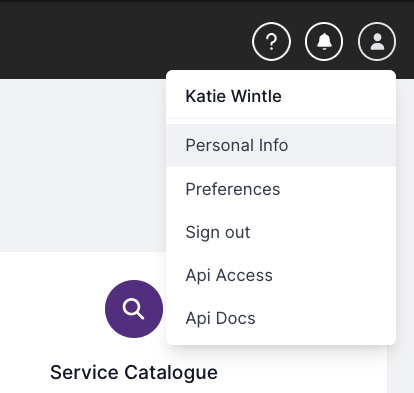
Task: Open Preferences in the user menu
Action: [x=281, y=189]
